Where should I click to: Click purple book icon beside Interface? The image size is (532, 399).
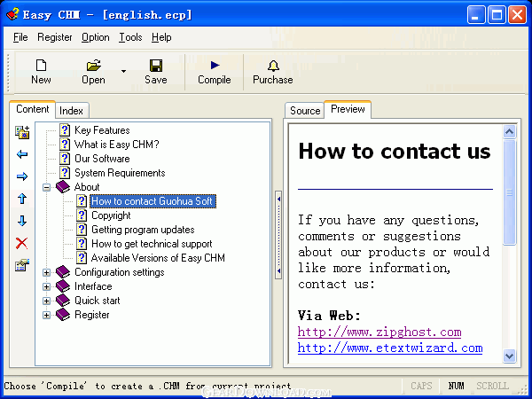pos(63,286)
